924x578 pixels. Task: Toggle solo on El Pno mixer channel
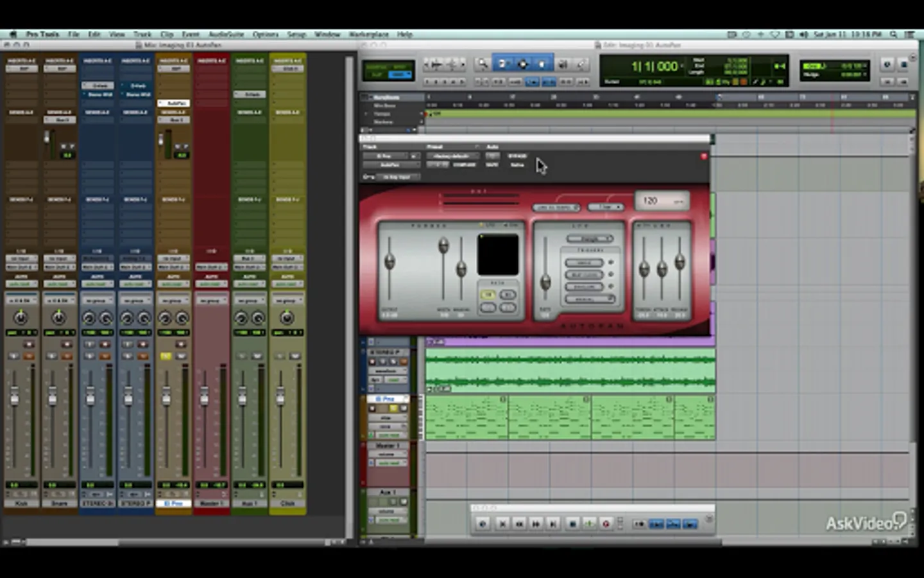tap(166, 356)
